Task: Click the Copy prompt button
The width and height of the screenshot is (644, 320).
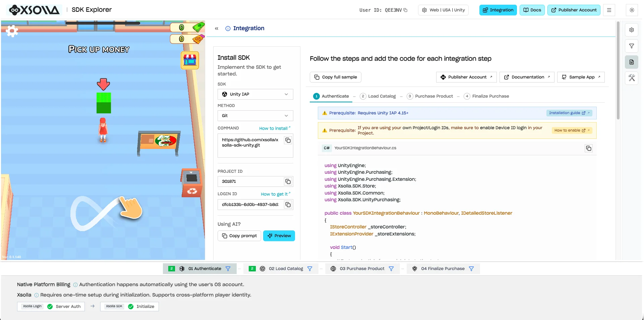Action: [239, 236]
